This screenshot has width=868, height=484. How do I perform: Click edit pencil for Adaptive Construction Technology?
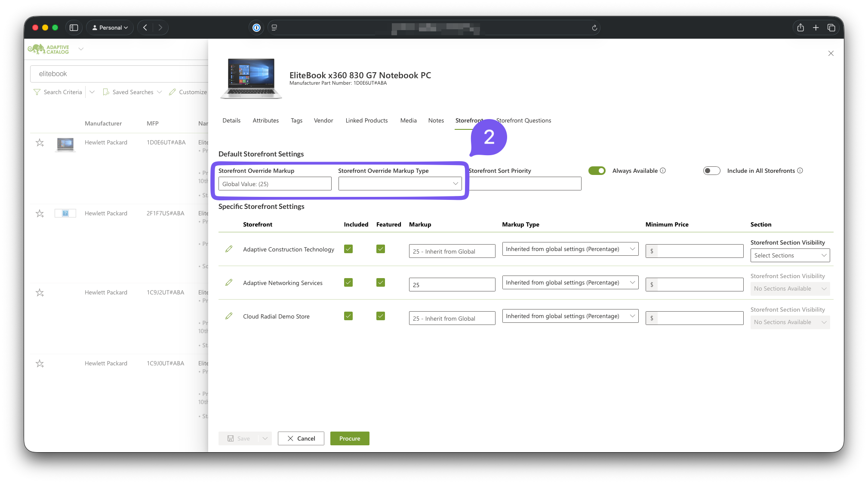(x=229, y=249)
